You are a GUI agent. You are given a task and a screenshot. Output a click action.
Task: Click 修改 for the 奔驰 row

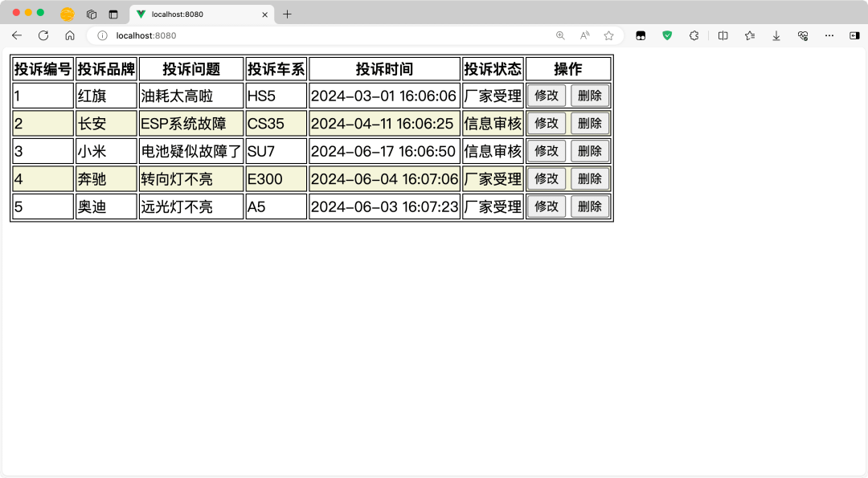[547, 178]
